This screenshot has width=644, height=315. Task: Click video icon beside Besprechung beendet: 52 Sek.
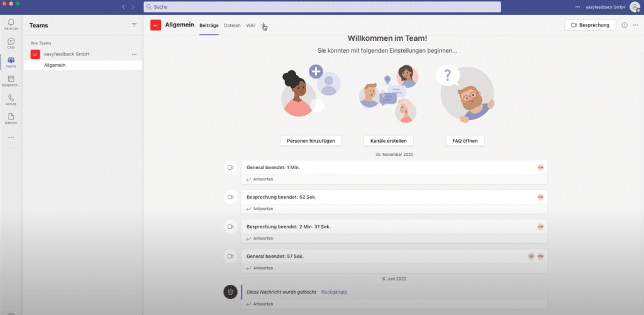pos(230,197)
